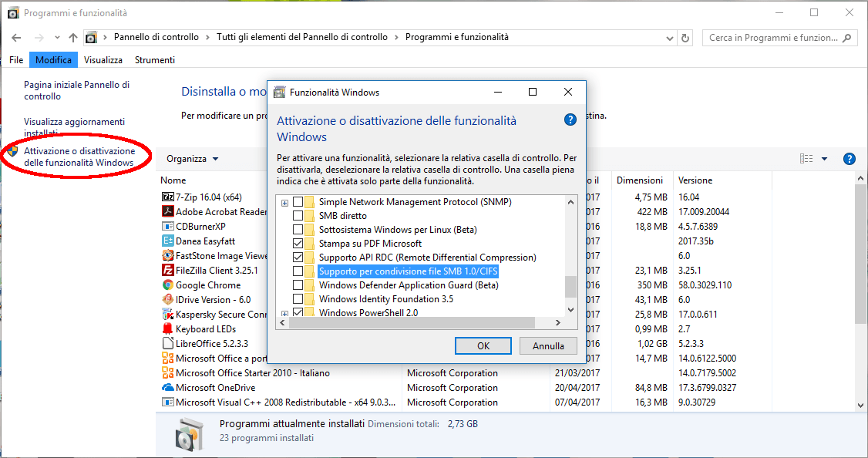The height and width of the screenshot is (458, 868).
Task: Click the chevron after Pannello di controllo
Action: [207, 37]
